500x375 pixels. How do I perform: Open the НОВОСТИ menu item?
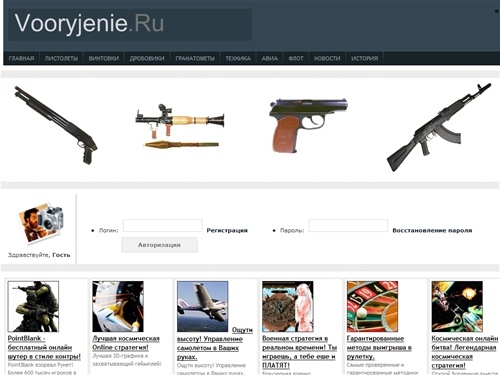(x=327, y=58)
